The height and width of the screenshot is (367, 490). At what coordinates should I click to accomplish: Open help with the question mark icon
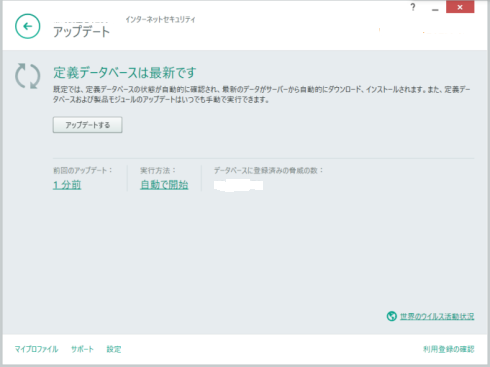tap(413, 7)
